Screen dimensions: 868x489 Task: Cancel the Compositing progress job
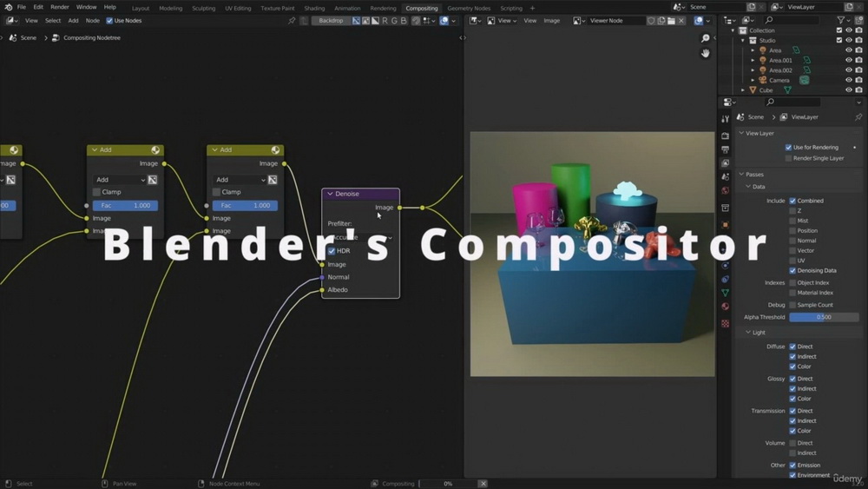coord(483,484)
